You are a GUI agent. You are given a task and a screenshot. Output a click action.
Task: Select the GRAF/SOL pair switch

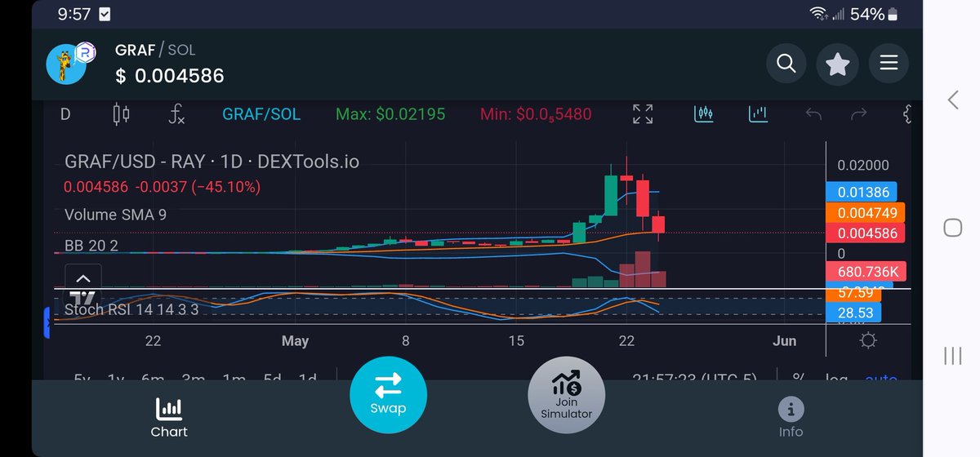click(x=261, y=114)
